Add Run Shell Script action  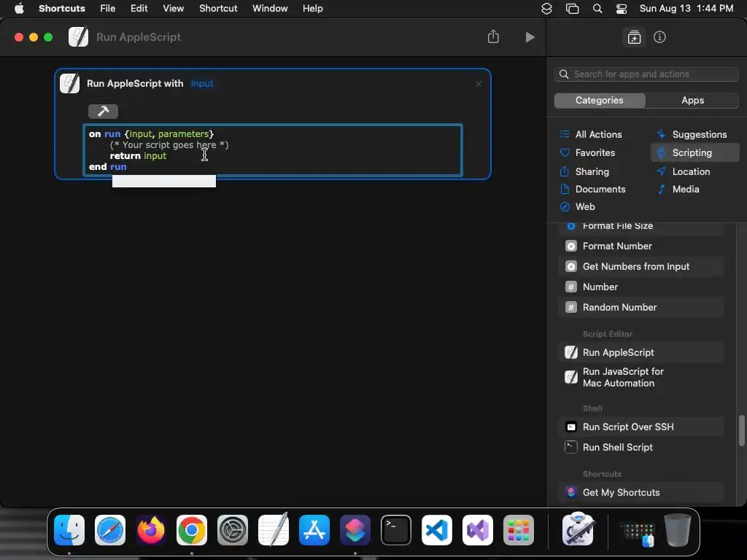[640, 448]
